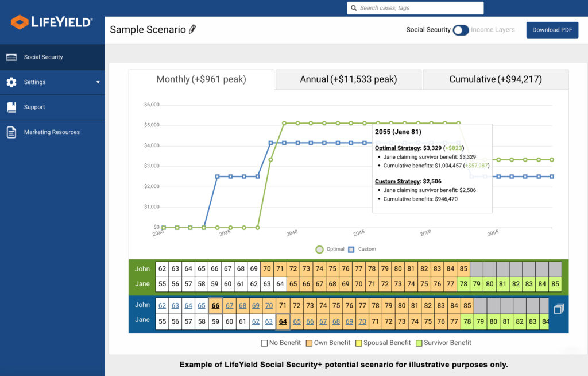Select the Monthly (+$961 peak) tab
Viewport: 588px width, 376px height.
click(201, 79)
